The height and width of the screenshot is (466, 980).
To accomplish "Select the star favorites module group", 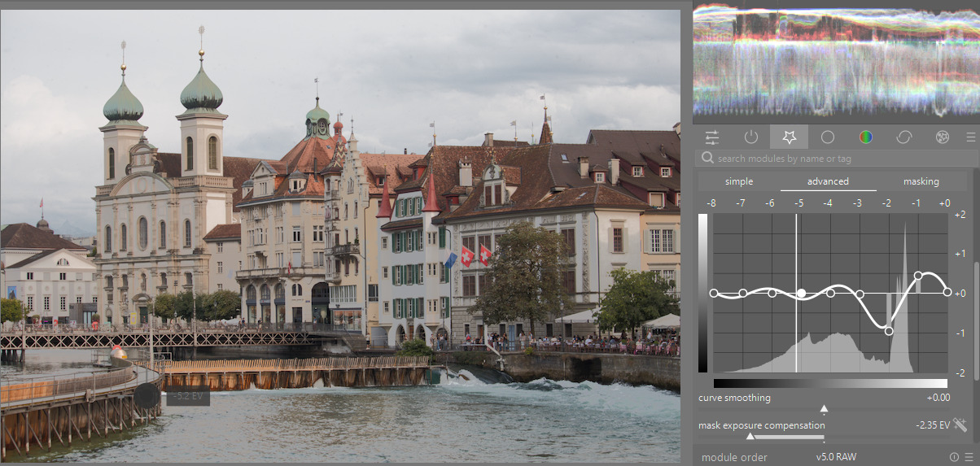I will 789,137.
